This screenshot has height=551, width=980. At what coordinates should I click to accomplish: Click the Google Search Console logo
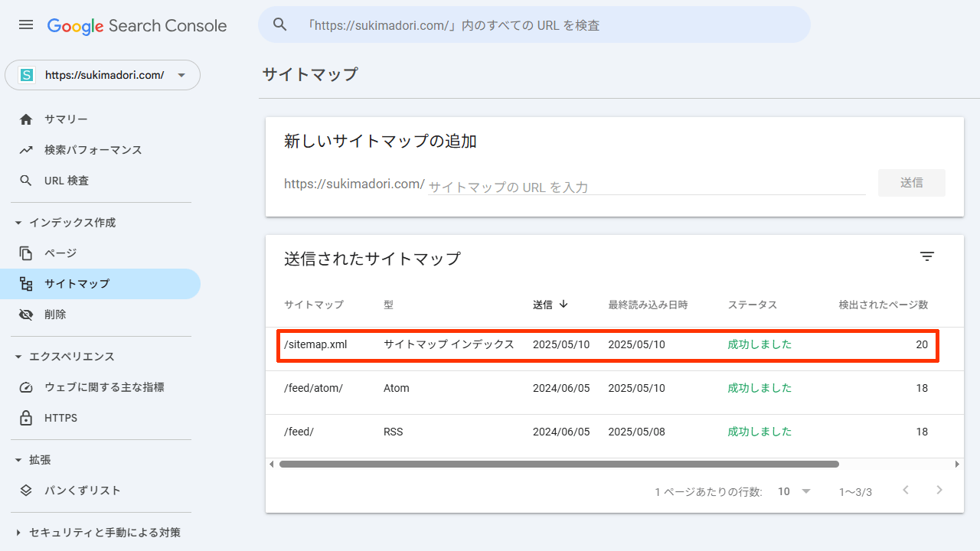pyautogui.click(x=137, y=26)
